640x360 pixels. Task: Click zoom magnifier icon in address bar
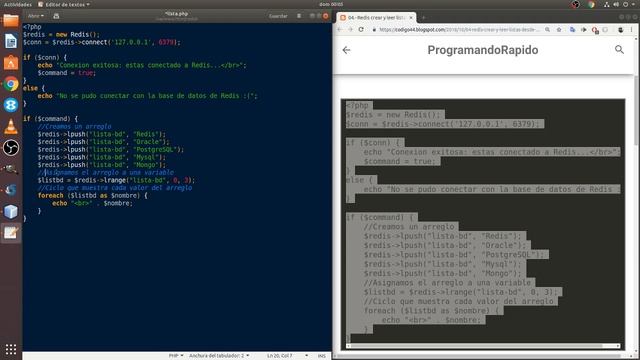(547, 30)
